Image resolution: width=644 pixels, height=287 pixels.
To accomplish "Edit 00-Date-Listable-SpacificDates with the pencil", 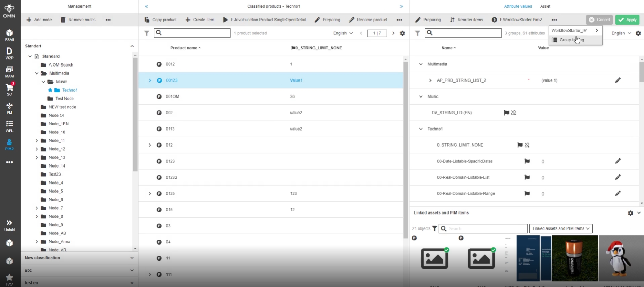I will [618, 161].
